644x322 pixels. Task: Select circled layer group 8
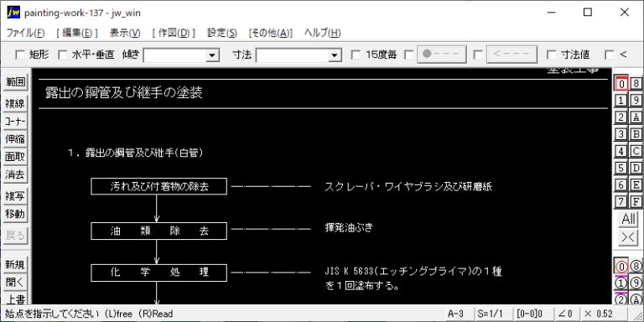(636, 267)
